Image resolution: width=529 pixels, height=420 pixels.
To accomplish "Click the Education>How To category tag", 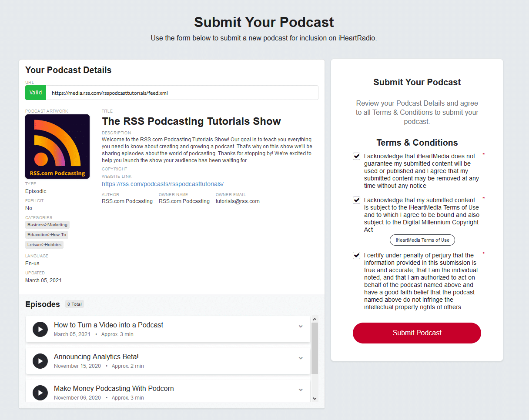I will (47, 235).
